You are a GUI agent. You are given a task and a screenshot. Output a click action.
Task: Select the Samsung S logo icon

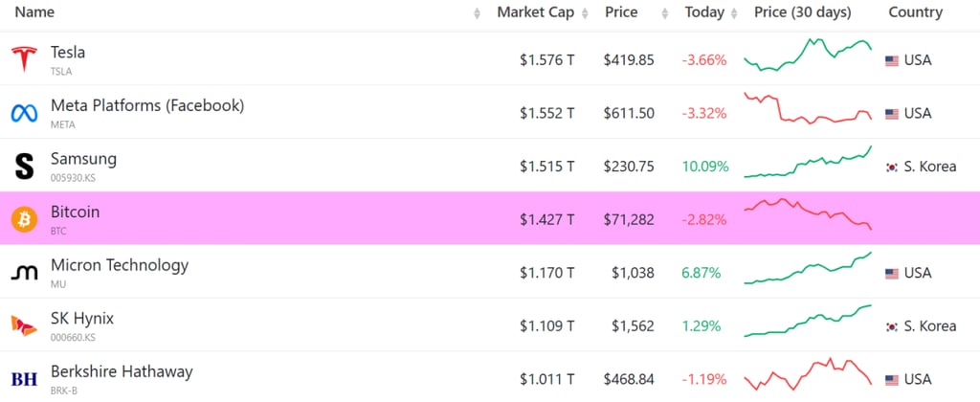[x=24, y=167]
